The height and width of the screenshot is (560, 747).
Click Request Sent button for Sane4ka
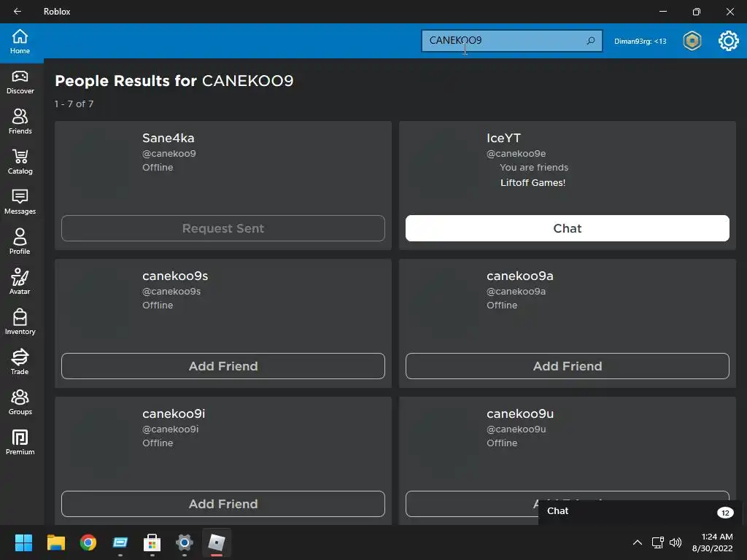click(x=223, y=228)
